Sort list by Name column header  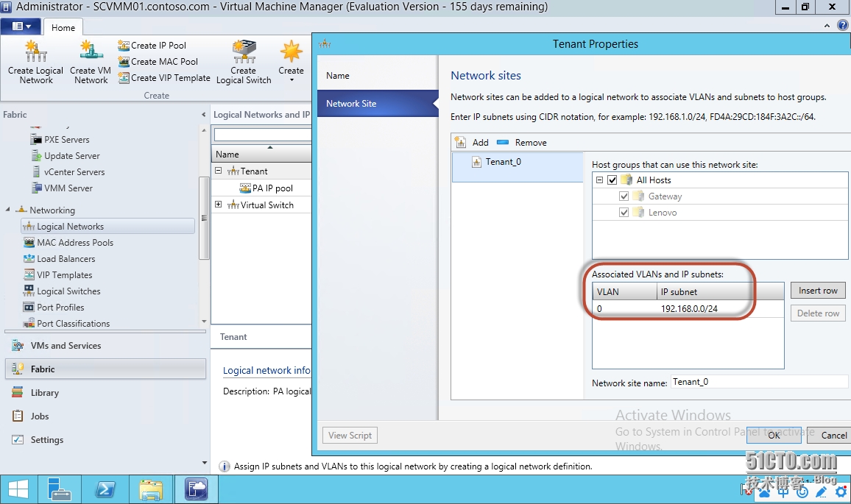[x=261, y=154]
